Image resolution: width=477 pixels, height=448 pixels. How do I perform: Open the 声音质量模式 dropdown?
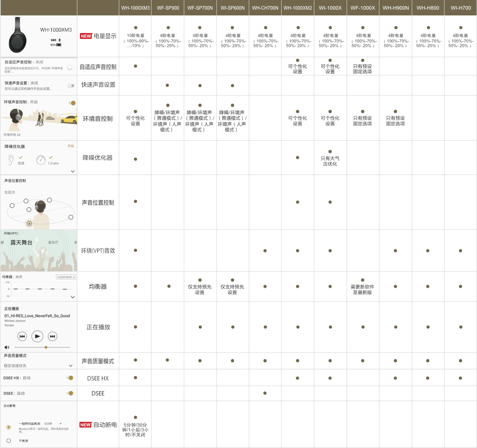pos(71,365)
